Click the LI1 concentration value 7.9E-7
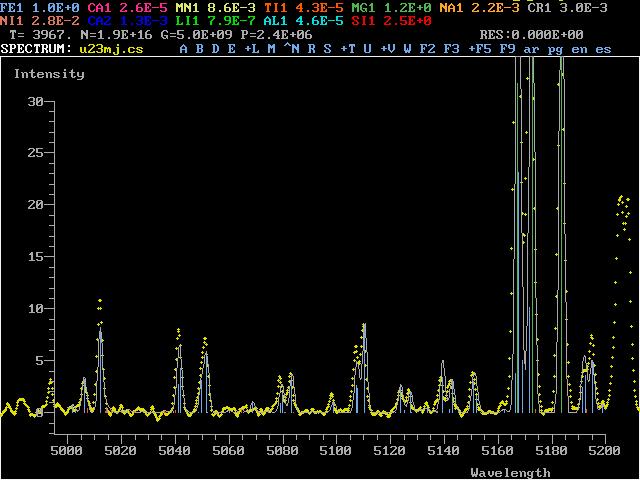Viewport: 640px width, 480px height. (x=231, y=21)
